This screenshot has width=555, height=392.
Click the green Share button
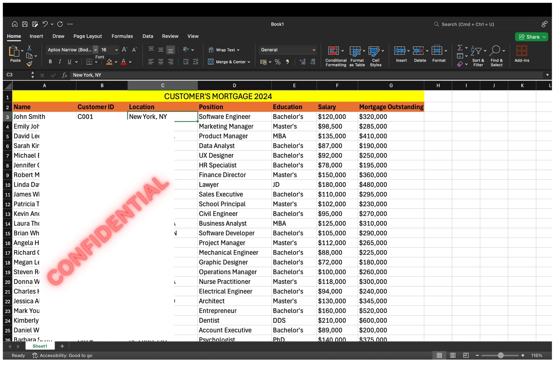tap(530, 37)
